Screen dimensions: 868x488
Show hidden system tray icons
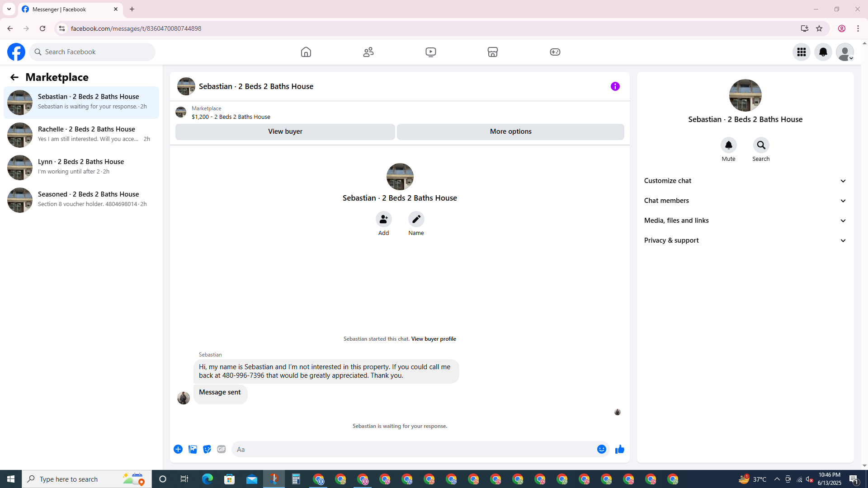[777, 479]
